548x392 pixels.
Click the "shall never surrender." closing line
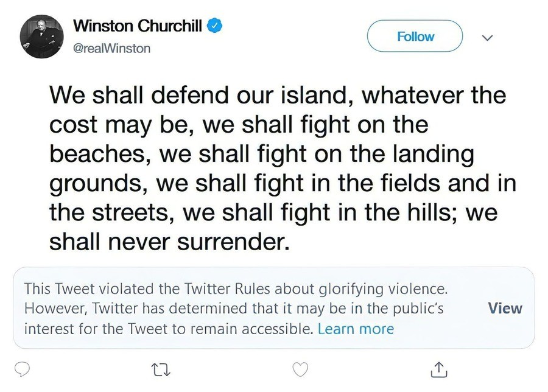point(167,242)
